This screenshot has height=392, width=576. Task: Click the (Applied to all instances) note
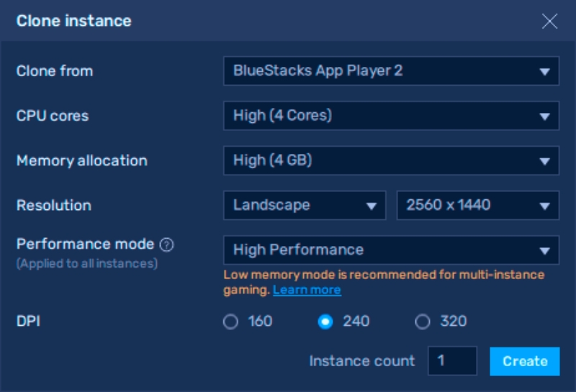coord(87,263)
